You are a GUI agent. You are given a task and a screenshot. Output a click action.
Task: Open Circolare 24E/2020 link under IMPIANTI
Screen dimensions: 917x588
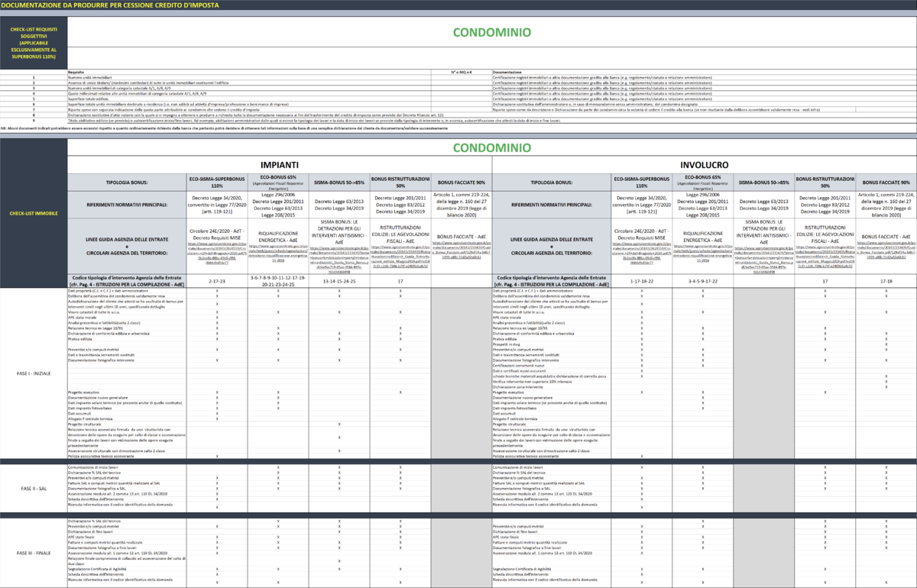point(216,254)
